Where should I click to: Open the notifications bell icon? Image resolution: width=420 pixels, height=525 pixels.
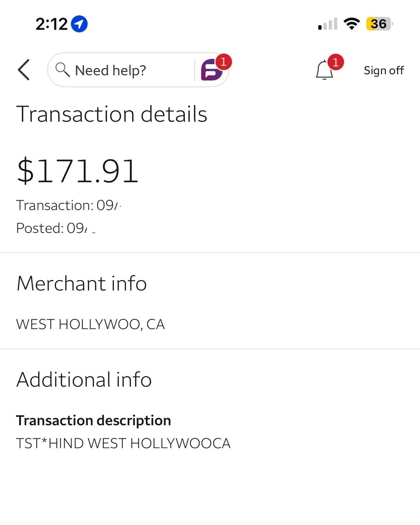coord(324,71)
